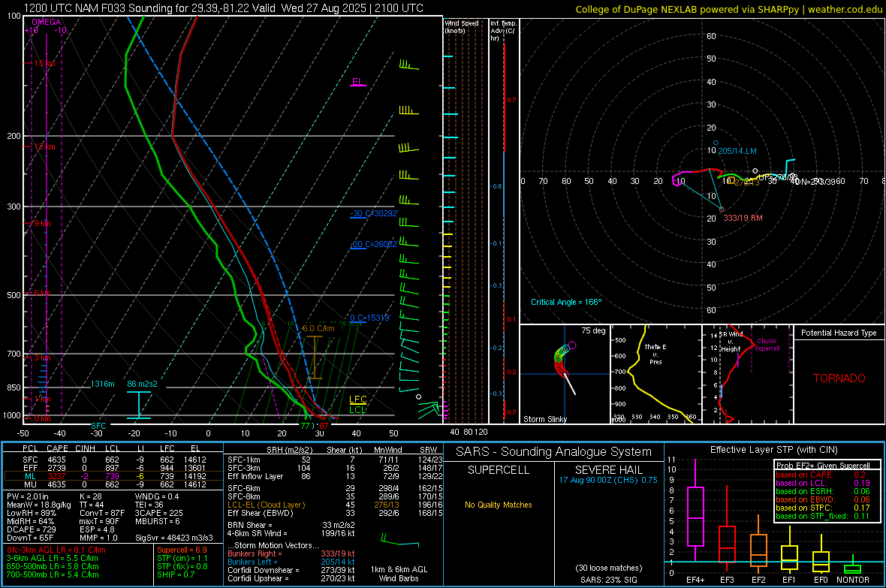Viewport: 886px width, 588px height.
Task: Click the 1km & 6km AGL Wind Barbs caption
Action: pyautogui.click(x=399, y=574)
